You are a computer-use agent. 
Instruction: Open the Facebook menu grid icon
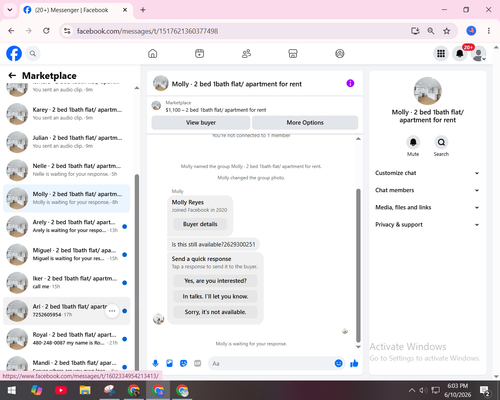[x=441, y=53]
